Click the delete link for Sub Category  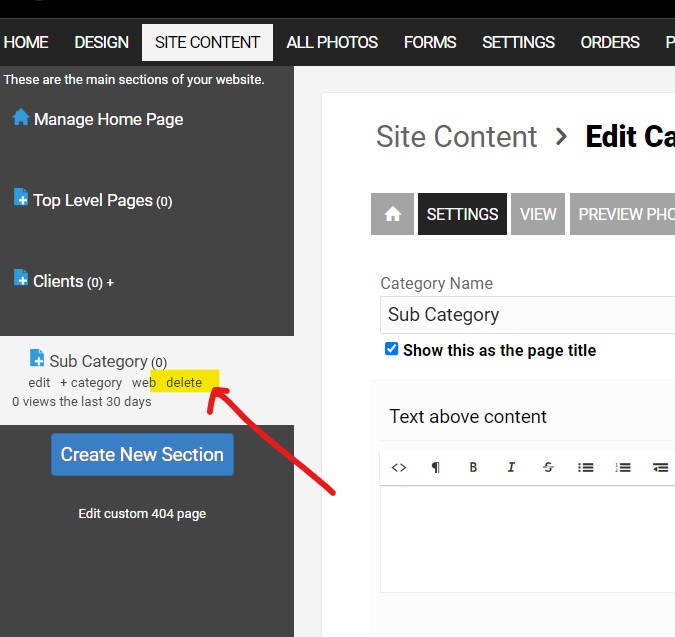tap(184, 383)
